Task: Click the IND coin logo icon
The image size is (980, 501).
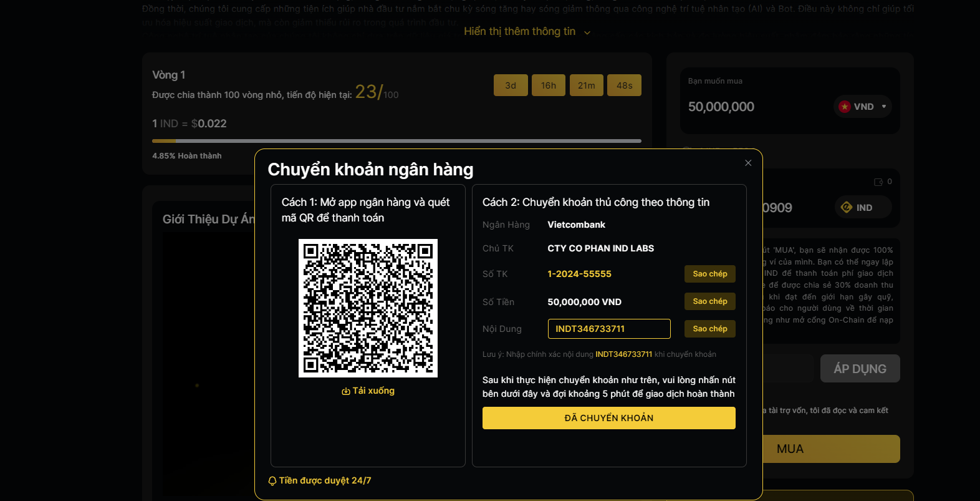Action: [x=847, y=207]
